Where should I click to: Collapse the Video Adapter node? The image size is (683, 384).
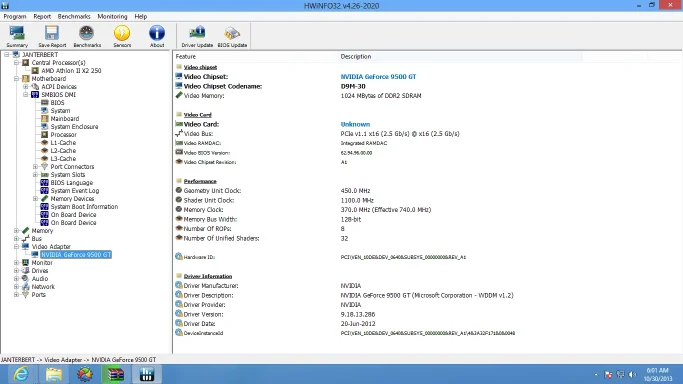click(16, 246)
